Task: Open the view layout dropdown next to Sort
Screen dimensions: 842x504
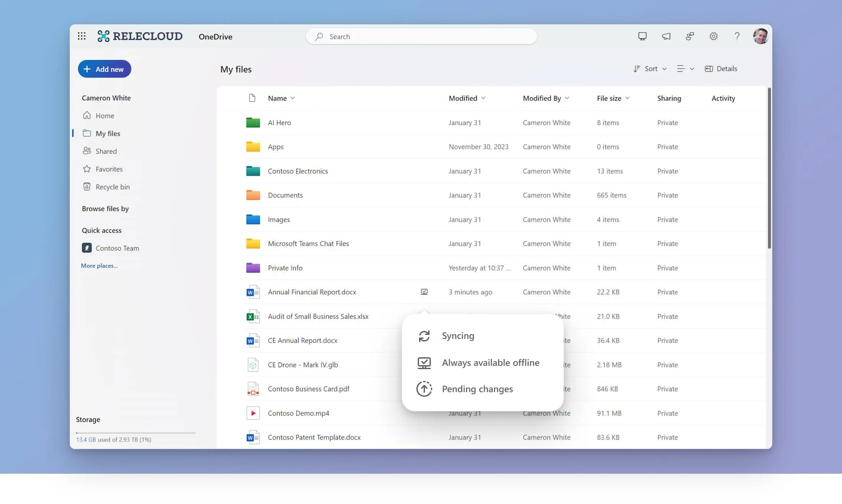Action: click(x=685, y=69)
